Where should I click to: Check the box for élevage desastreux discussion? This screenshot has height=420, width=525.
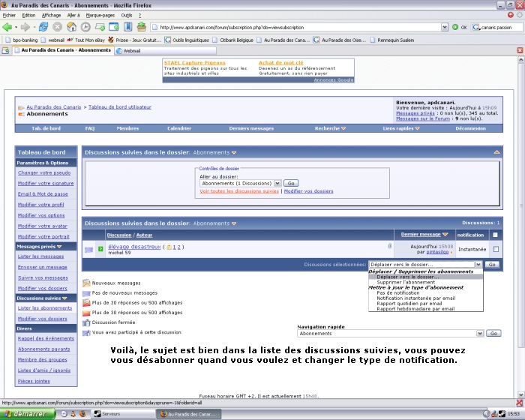pos(495,249)
